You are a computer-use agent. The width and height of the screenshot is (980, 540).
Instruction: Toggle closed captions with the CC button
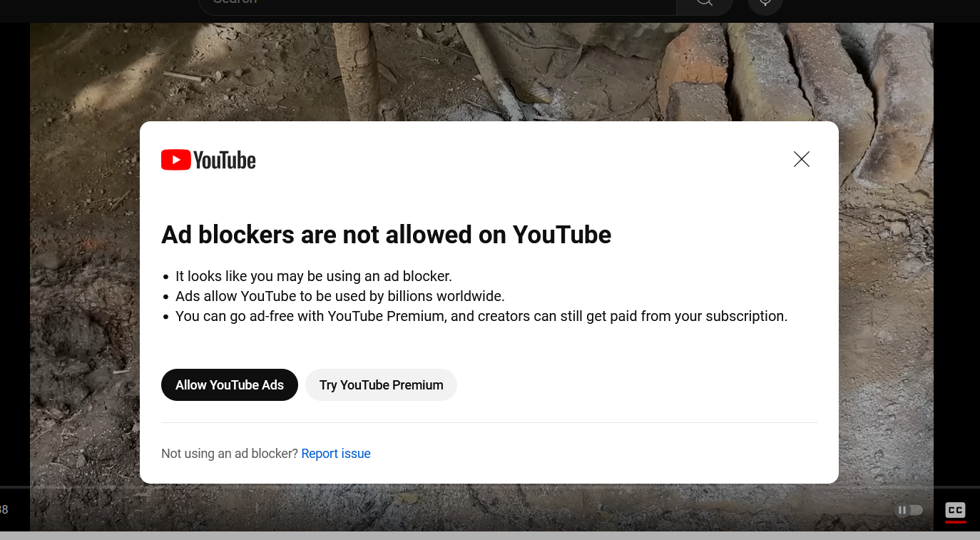[x=955, y=510]
